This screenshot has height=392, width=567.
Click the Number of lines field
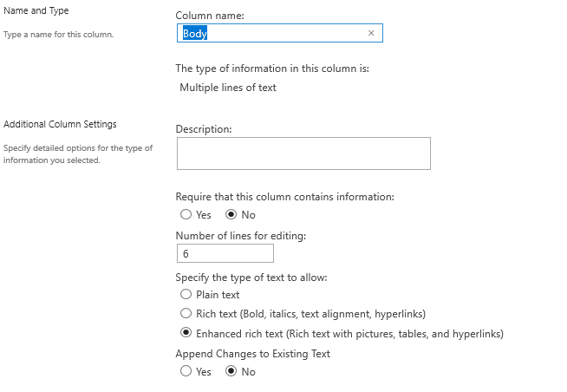[225, 253]
